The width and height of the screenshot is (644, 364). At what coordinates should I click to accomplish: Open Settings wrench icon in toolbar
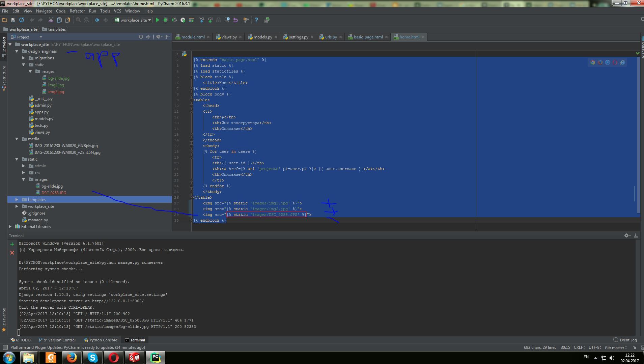pyautogui.click(x=246, y=20)
